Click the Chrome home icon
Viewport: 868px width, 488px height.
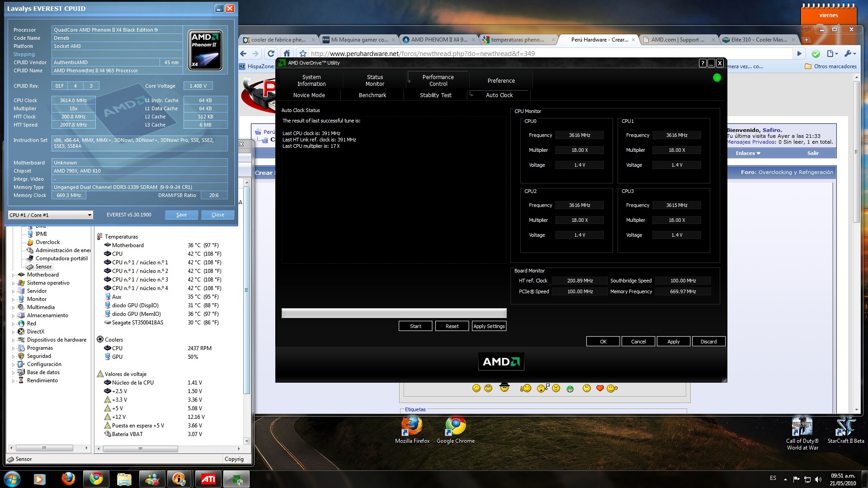tap(287, 53)
